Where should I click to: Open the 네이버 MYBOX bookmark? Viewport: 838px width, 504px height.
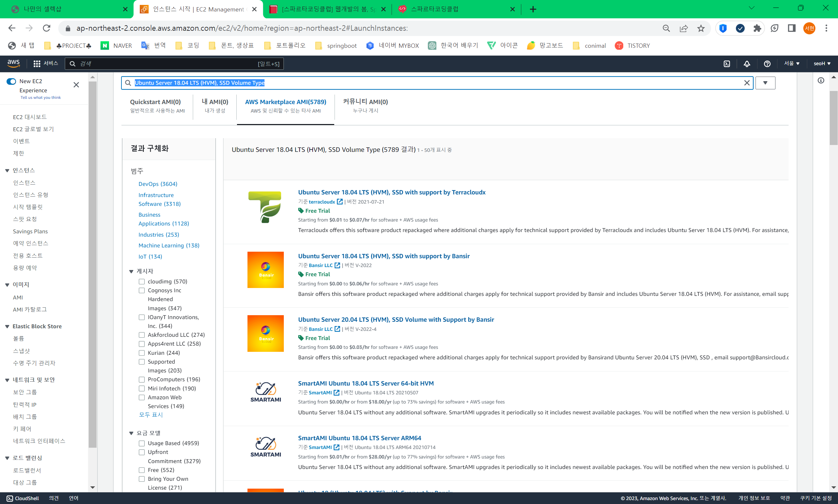(x=392, y=46)
